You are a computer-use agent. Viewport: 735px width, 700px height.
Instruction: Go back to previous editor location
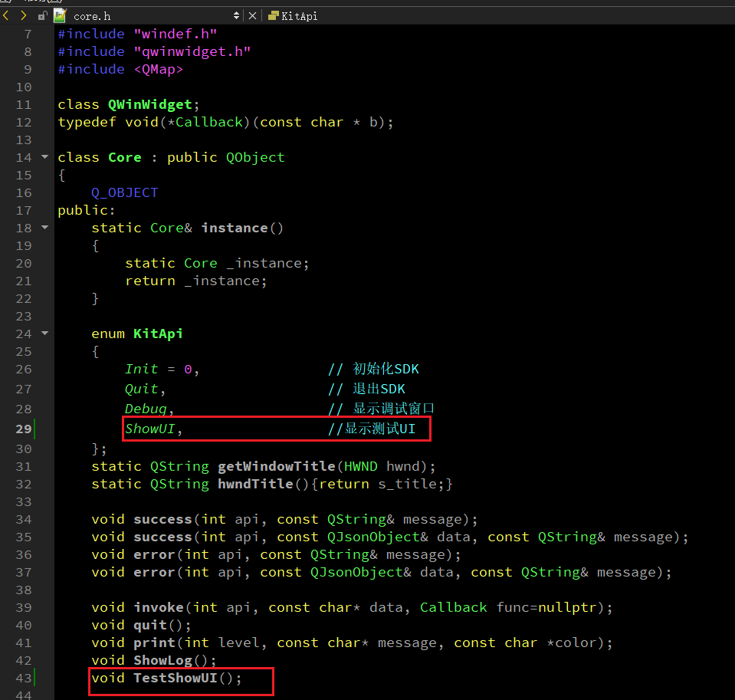pyautogui.click(x=6, y=16)
